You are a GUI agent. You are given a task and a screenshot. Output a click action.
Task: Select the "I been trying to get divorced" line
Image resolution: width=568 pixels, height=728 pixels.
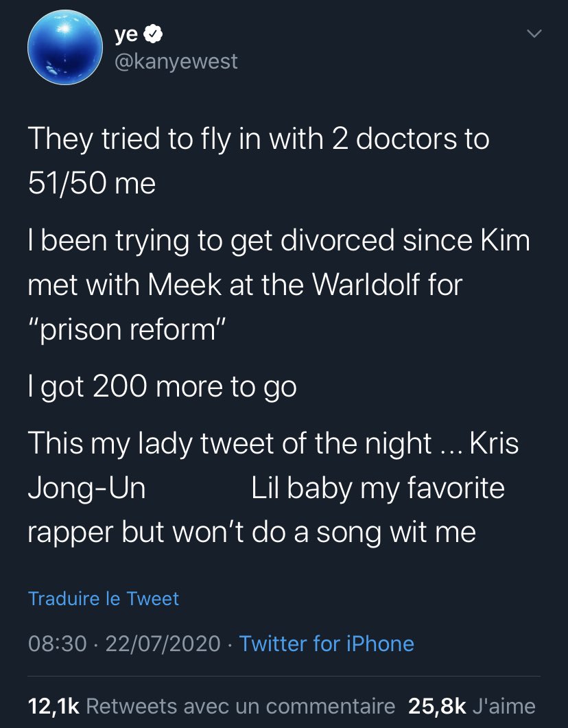click(279, 241)
